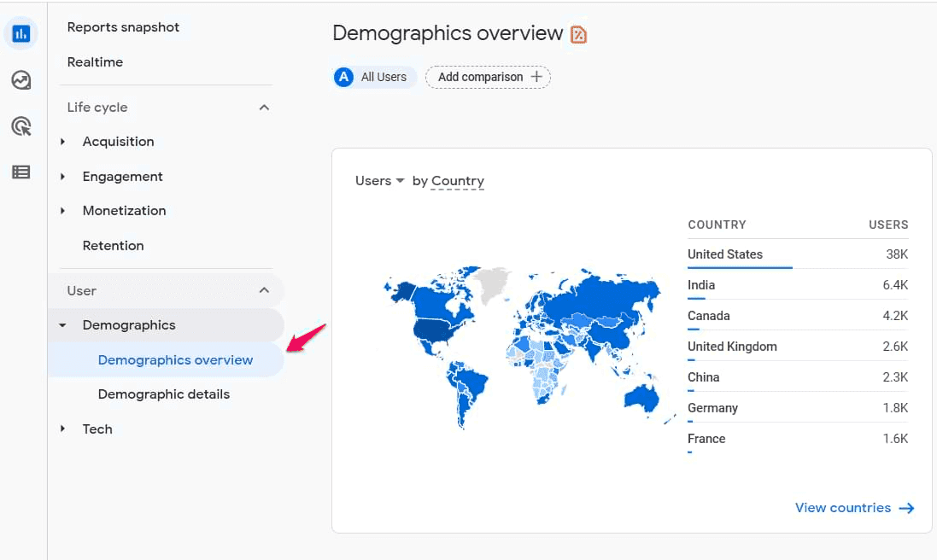Open the Advertising target icon
The height and width of the screenshot is (560, 937).
(x=20, y=125)
